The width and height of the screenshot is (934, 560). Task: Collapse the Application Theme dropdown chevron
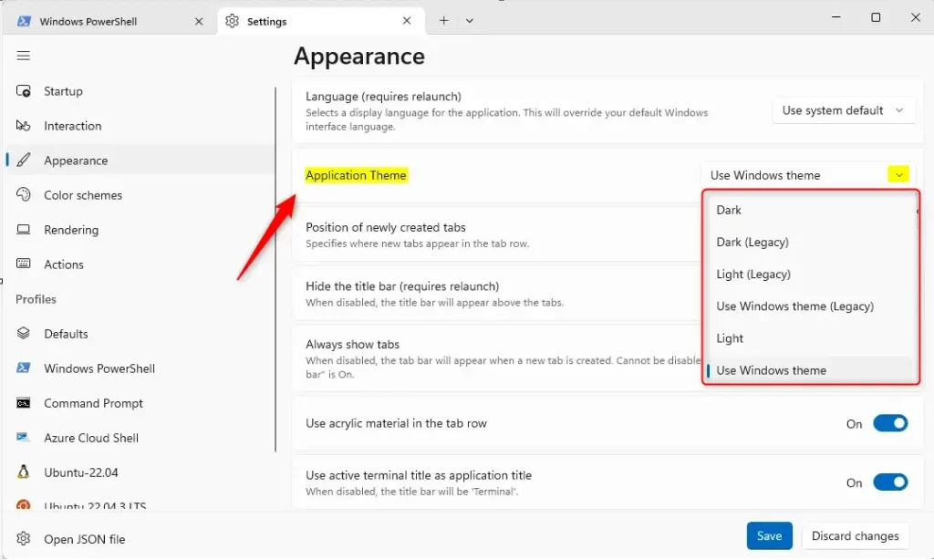pyautogui.click(x=898, y=174)
